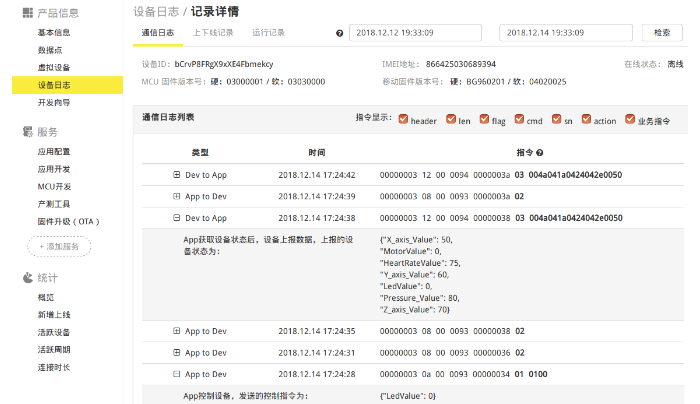Click the 统计 pie chart icon
The height and width of the screenshot is (404, 700).
(28, 278)
